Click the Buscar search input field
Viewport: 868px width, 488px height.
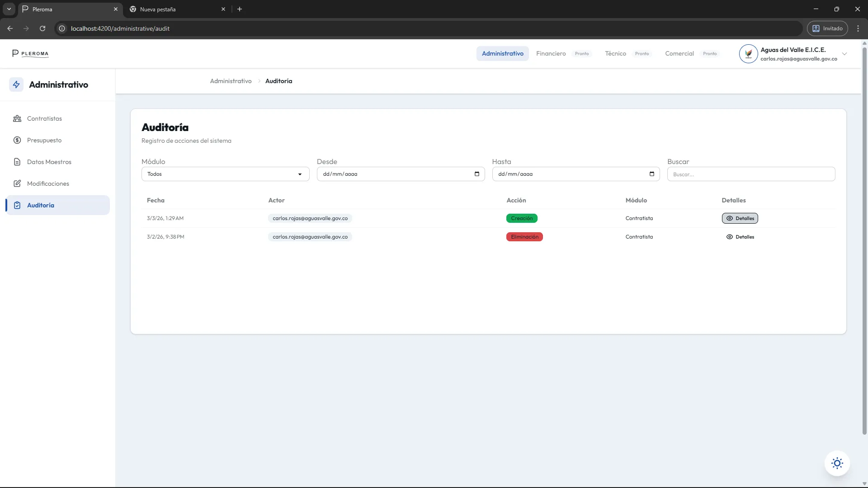[751, 174]
